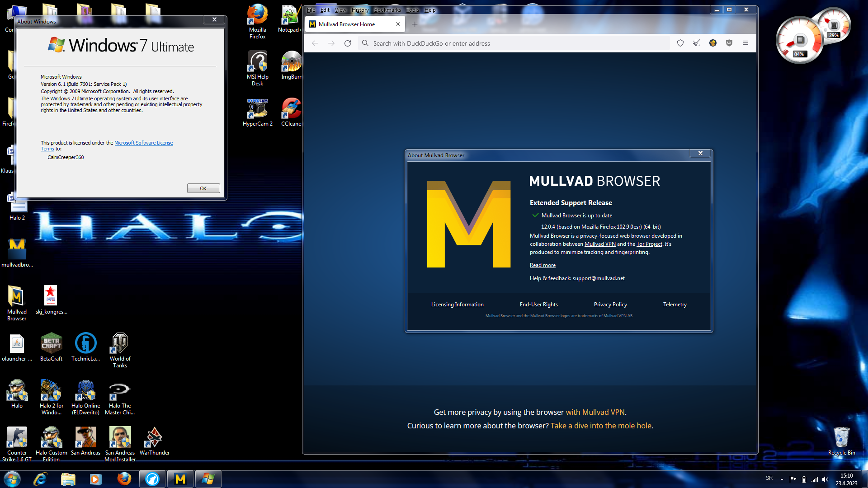Open the security level shield icon
The width and height of the screenshot is (868, 488).
680,43
